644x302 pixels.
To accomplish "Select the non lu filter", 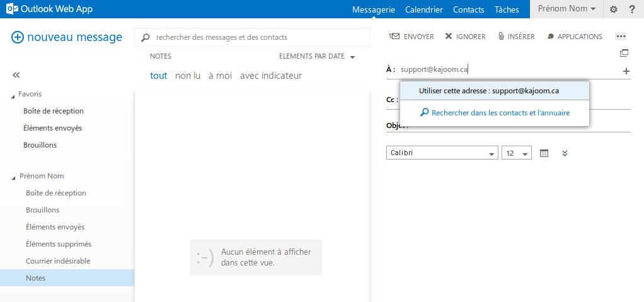I will (188, 76).
